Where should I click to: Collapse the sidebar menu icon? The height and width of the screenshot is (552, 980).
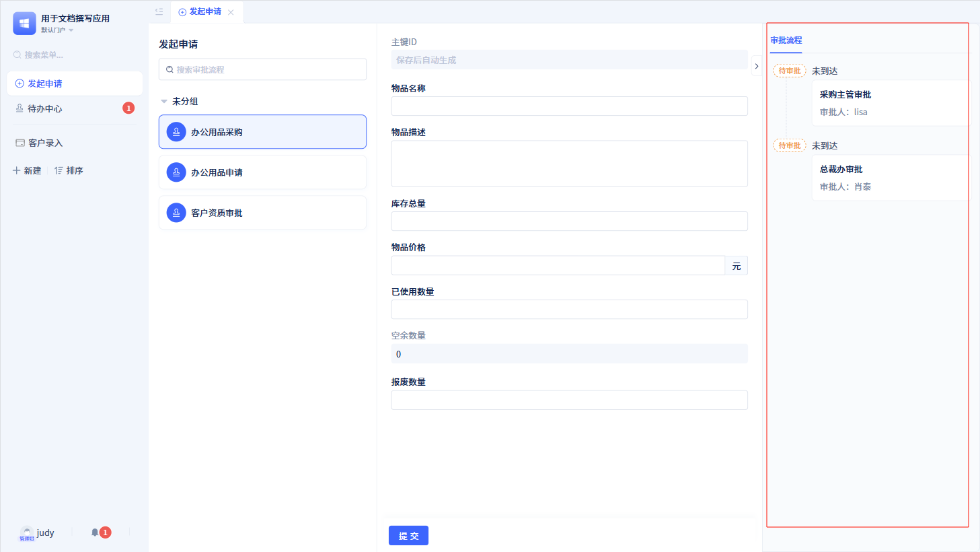click(159, 11)
